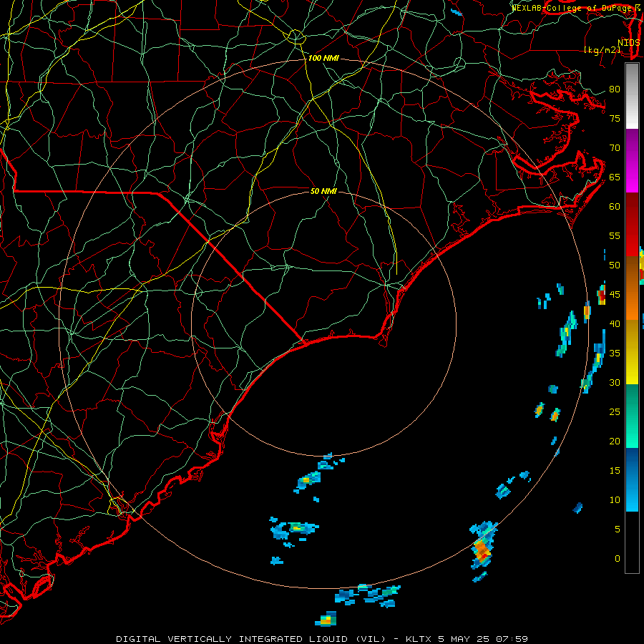Click the "50 NMI" range ring label

pyautogui.click(x=323, y=191)
